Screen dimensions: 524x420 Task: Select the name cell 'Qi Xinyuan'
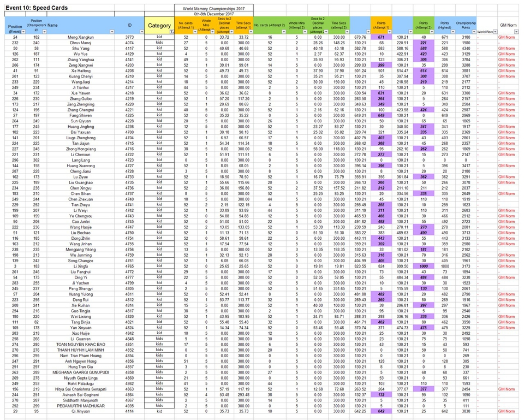[x=81, y=411]
